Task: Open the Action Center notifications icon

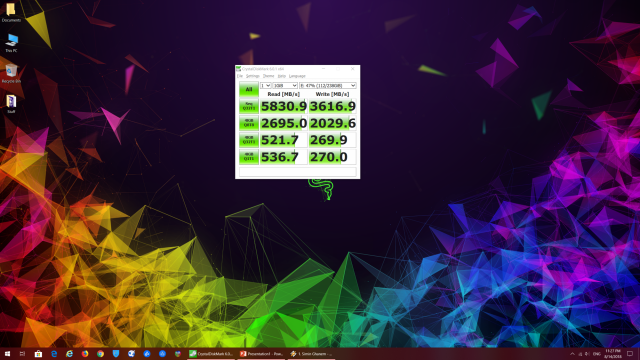Action: pos(630,354)
